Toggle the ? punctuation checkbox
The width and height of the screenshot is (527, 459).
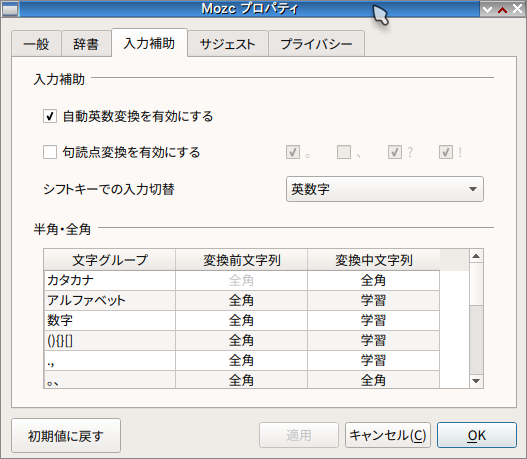point(395,152)
